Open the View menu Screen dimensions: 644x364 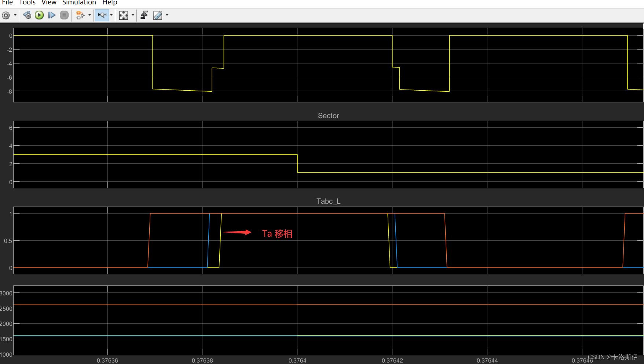click(x=49, y=3)
